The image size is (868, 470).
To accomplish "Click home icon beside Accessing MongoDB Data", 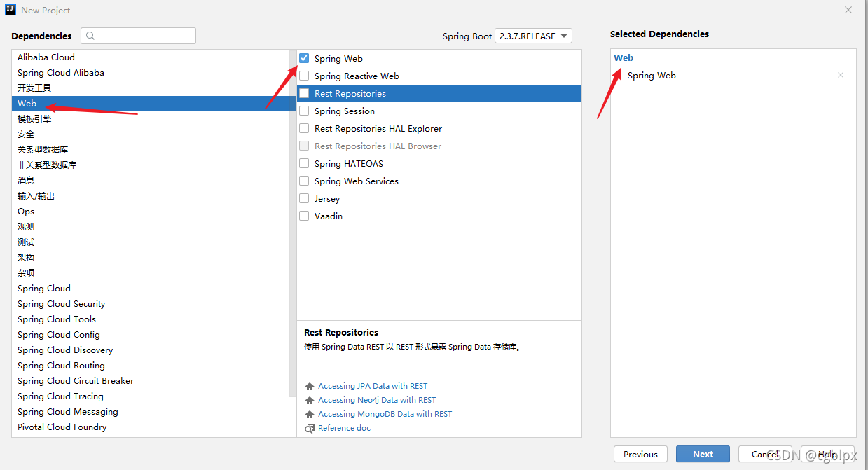I will pos(310,414).
